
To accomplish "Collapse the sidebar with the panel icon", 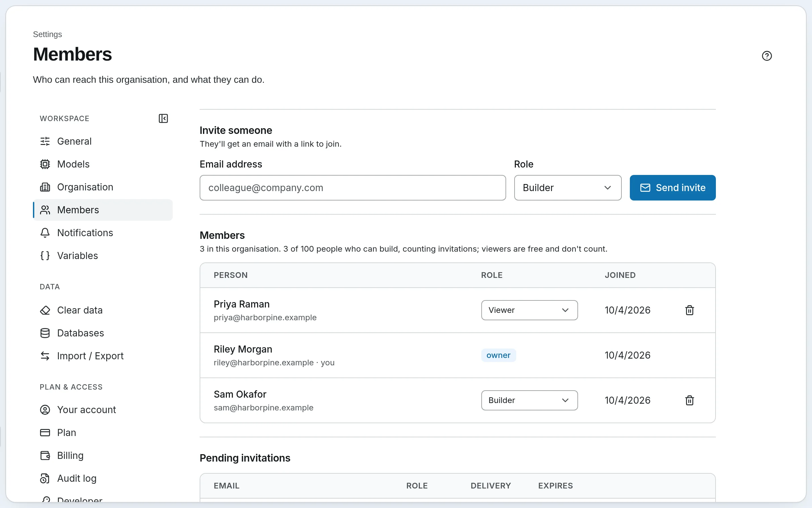I will tap(163, 118).
